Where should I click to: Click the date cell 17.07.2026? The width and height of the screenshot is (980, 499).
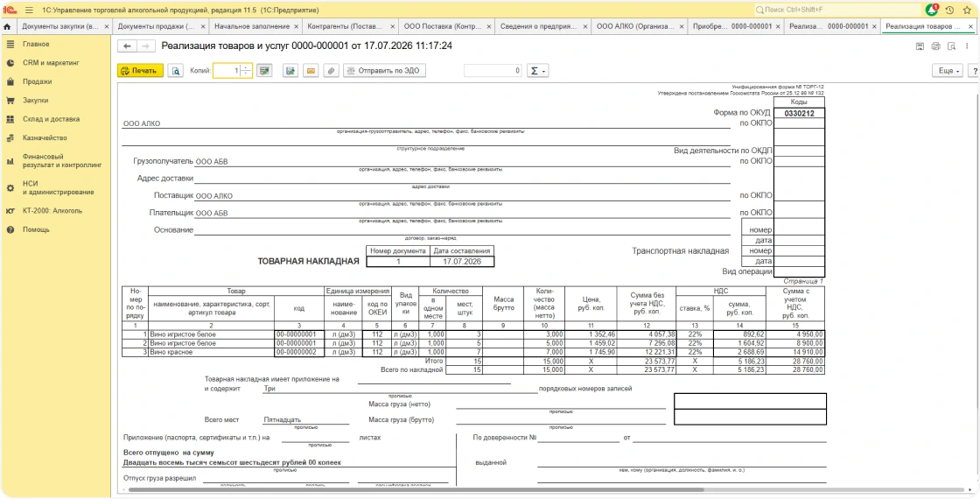coord(462,262)
